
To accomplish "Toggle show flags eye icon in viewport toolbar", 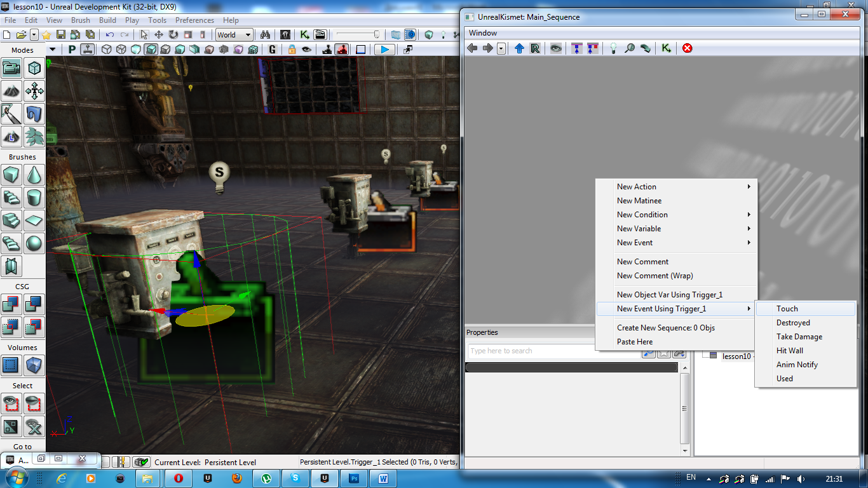I will point(306,50).
